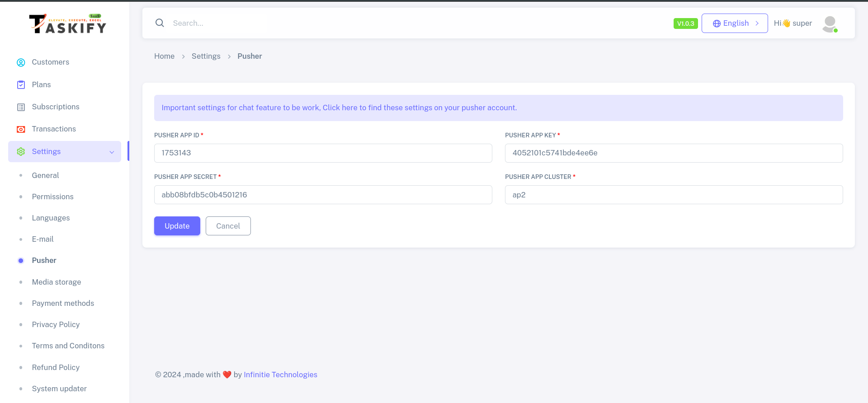Open the General settings page
Image resolution: width=868 pixels, height=403 pixels.
[45, 175]
